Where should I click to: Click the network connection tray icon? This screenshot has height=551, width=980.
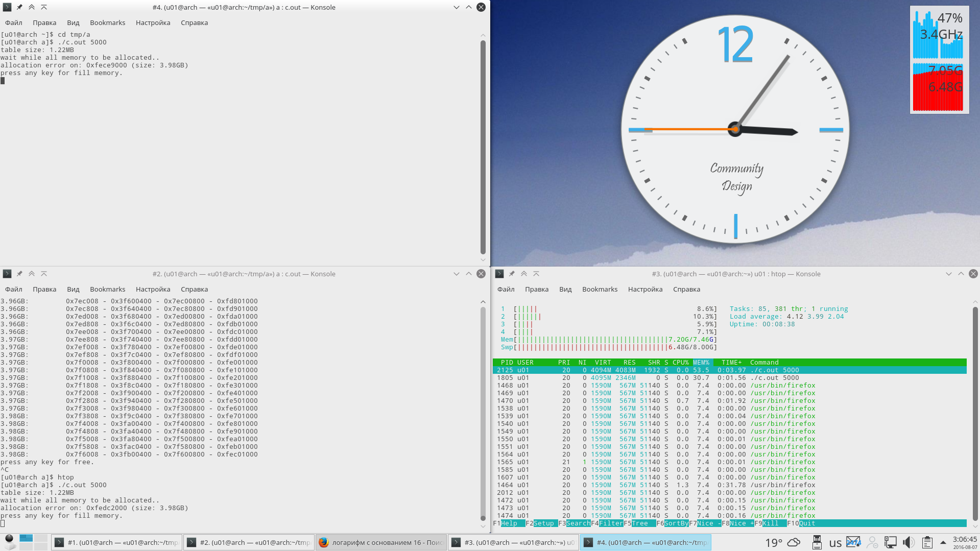(890, 542)
